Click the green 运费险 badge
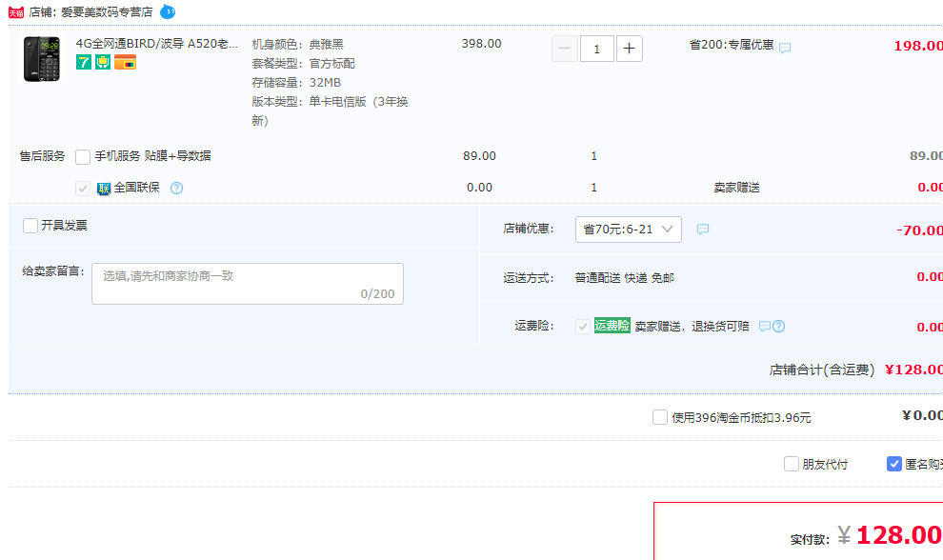The image size is (943, 560). [x=612, y=326]
